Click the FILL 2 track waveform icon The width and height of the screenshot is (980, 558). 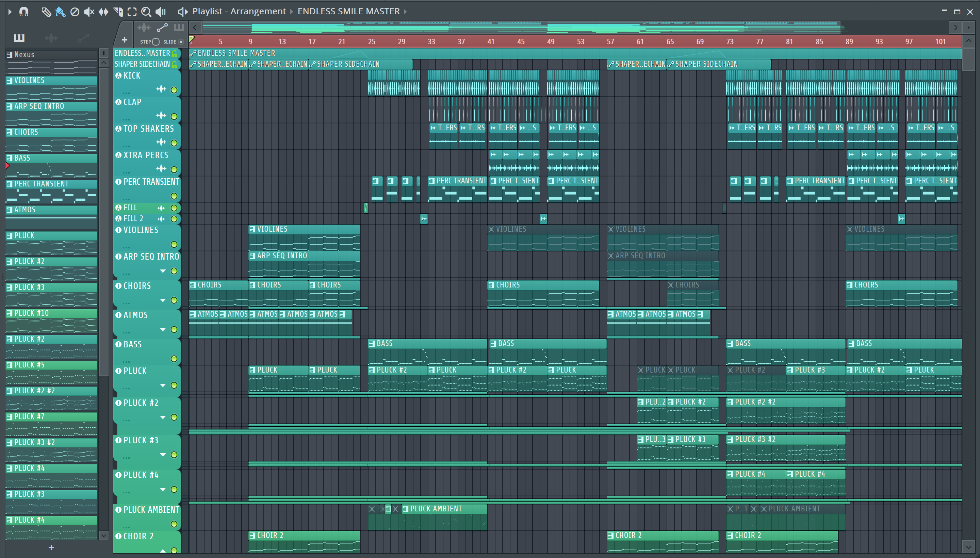pyautogui.click(x=161, y=219)
